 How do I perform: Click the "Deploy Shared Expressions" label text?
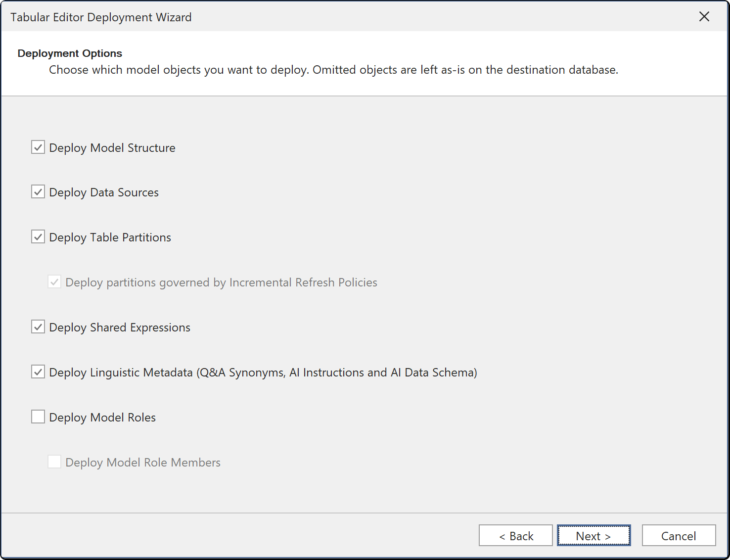(120, 327)
